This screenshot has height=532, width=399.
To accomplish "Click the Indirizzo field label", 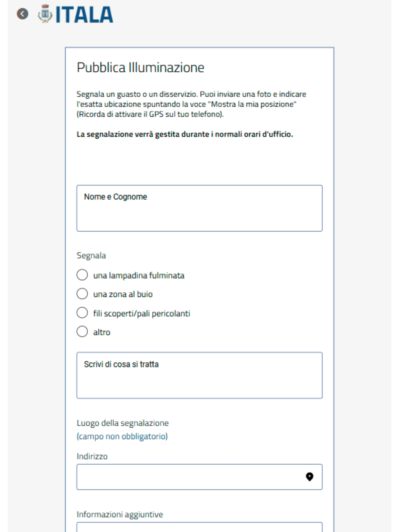I will 92,456.
